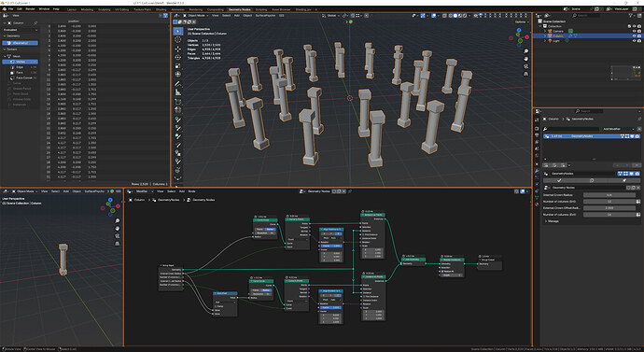Expand the Light item in outliner
Image resolution: width=644 pixels, height=352 pixels.
click(545, 41)
